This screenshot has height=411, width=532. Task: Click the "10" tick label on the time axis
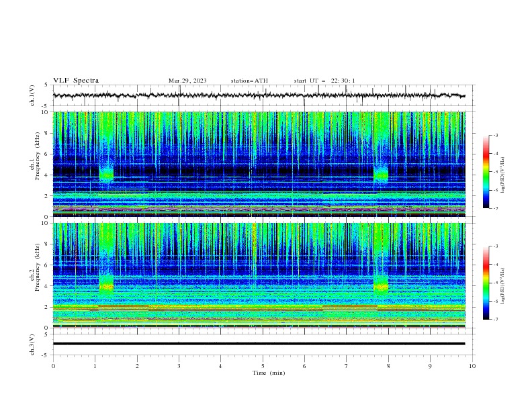tap(472, 366)
